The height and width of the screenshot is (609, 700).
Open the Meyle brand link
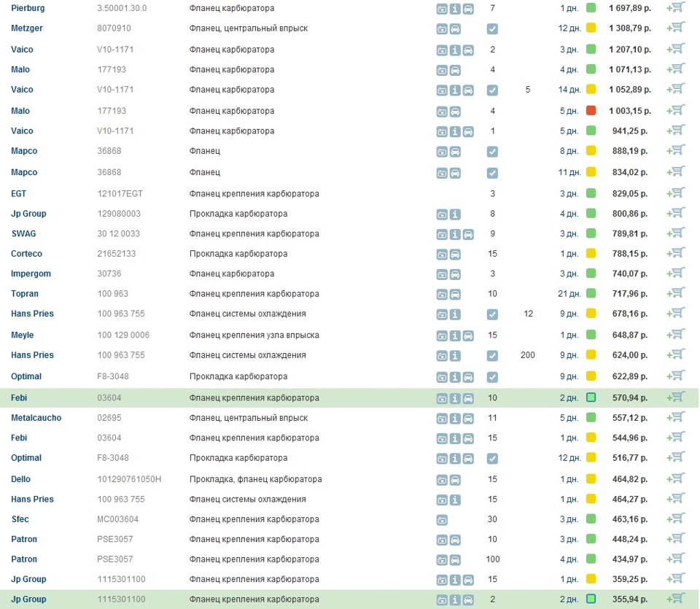coord(23,335)
